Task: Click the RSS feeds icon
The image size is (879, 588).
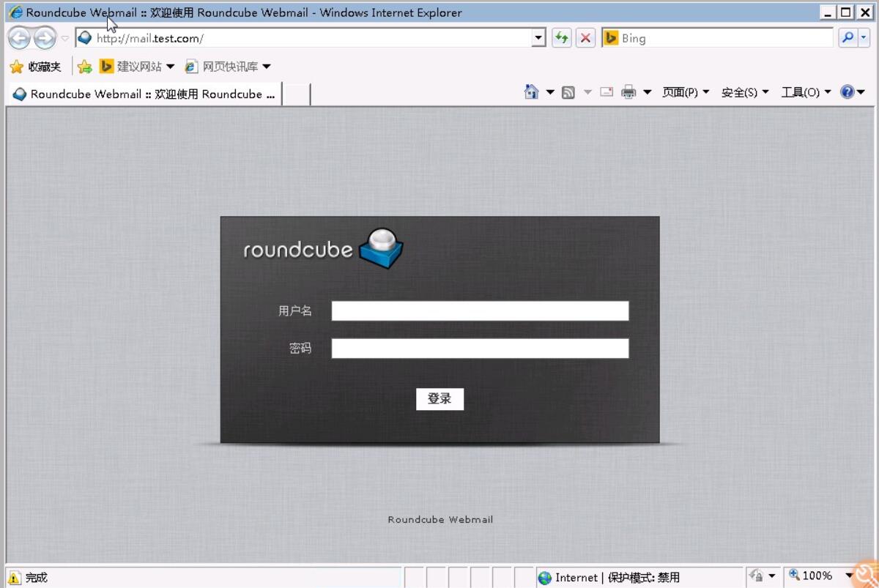Action: point(568,92)
